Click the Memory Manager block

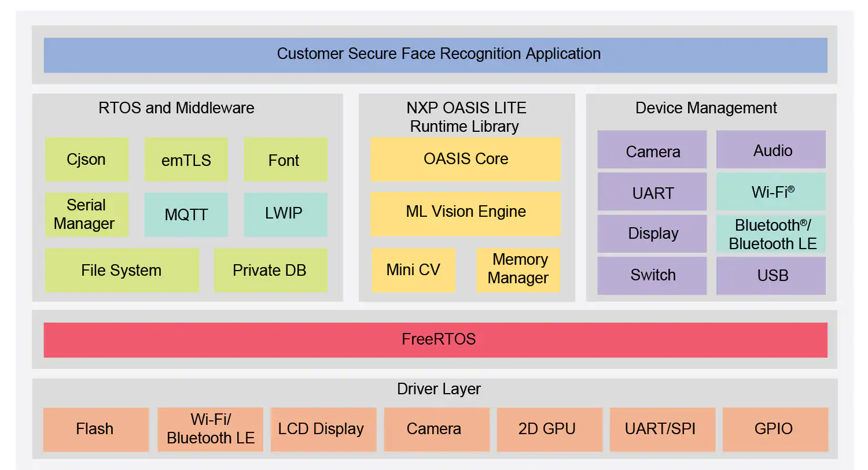(x=518, y=270)
